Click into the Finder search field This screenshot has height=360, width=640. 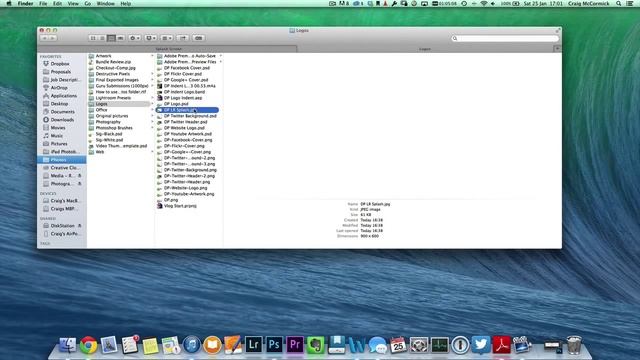(505, 38)
